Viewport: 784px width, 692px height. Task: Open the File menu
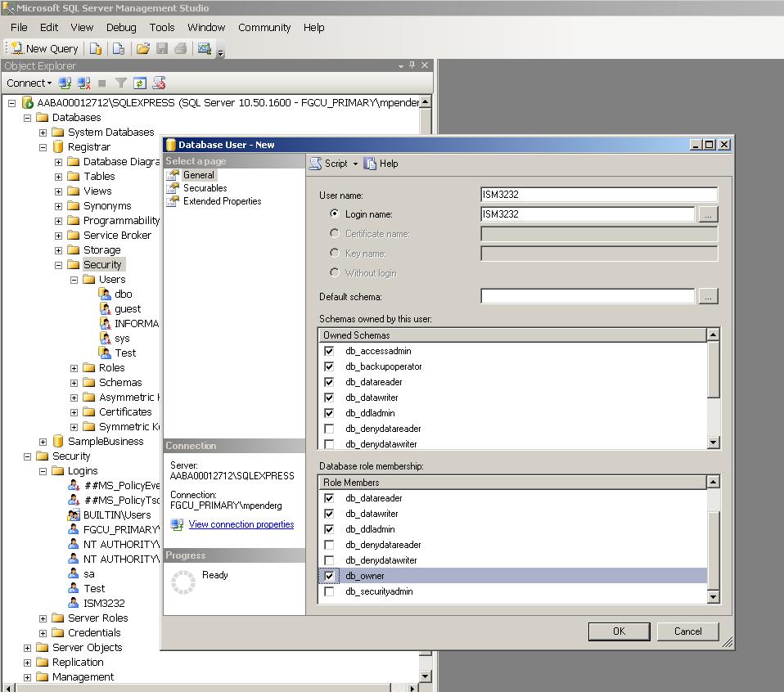tap(19, 28)
